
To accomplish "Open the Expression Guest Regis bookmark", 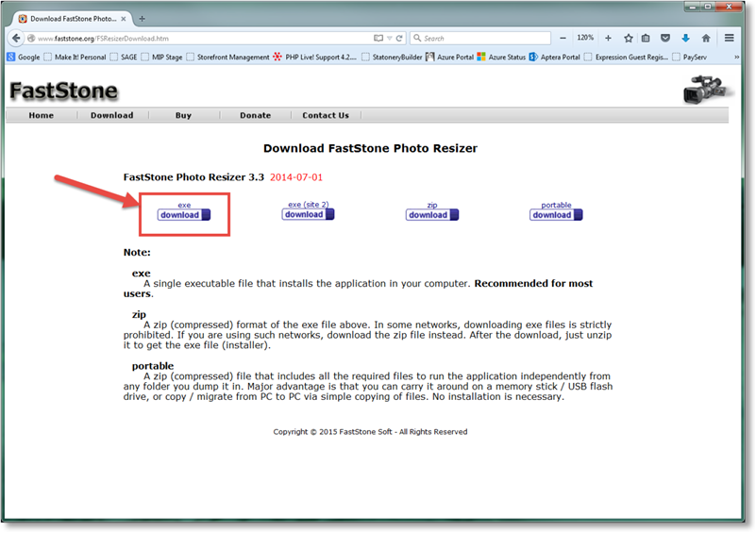I will coord(627,57).
